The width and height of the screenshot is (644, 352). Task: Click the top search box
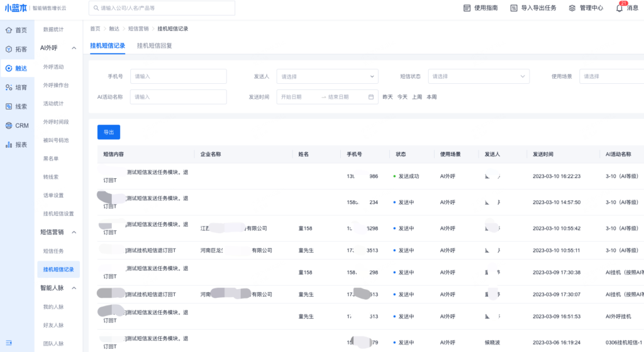pyautogui.click(x=162, y=8)
